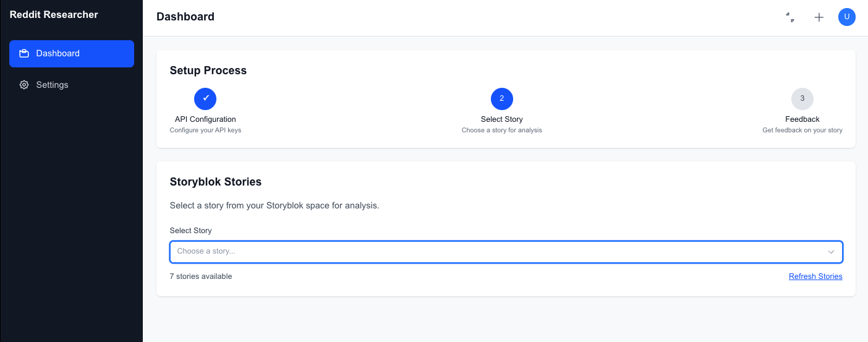Click the Reddit Researcher app title
The height and width of the screenshot is (342, 868).
coord(54,15)
